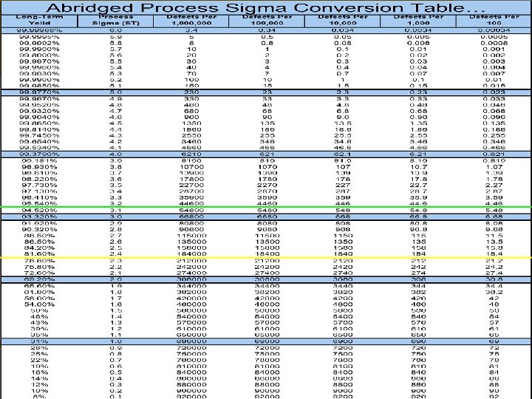Click 3.4 in the Defects Per 1,000,000 column
This screenshot has height=399, width=532.
(x=191, y=30)
